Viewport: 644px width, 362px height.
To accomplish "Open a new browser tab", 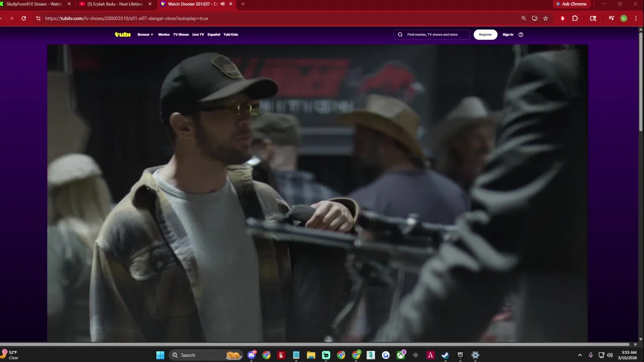I will pyautogui.click(x=243, y=4).
